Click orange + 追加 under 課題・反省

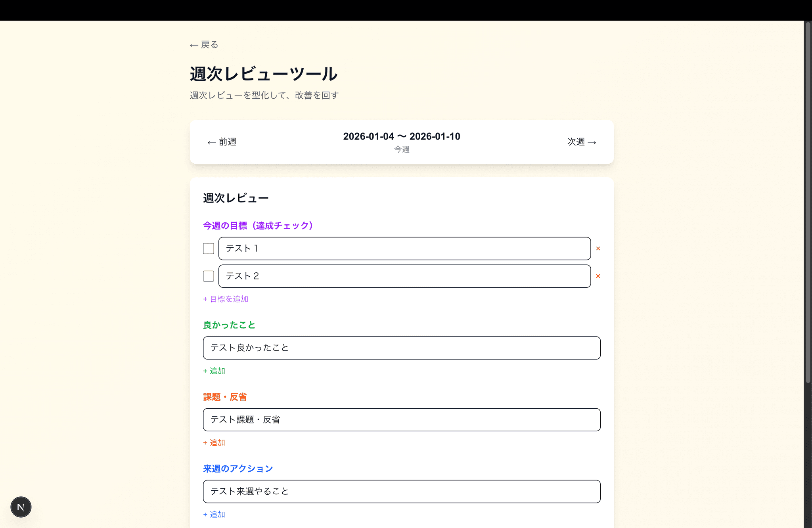214,442
